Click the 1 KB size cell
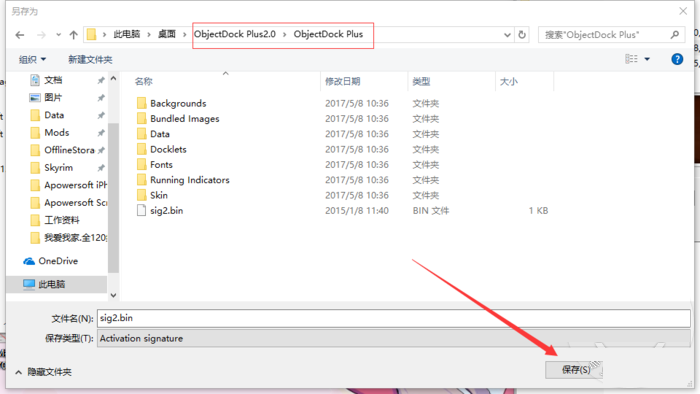The height and width of the screenshot is (394, 700). pos(538,211)
